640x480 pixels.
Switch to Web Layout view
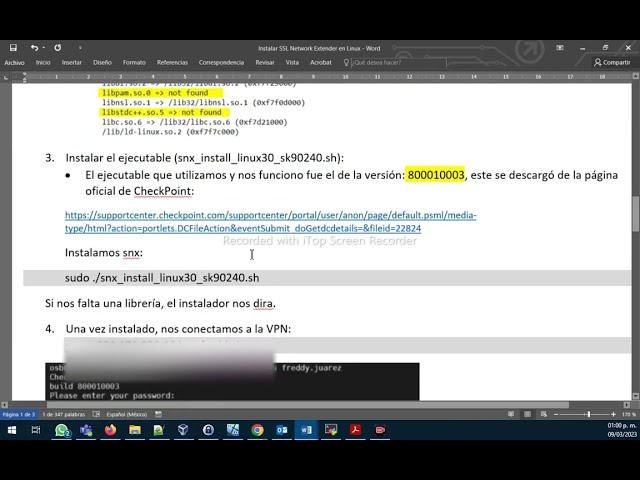click(x=544, y=414)
